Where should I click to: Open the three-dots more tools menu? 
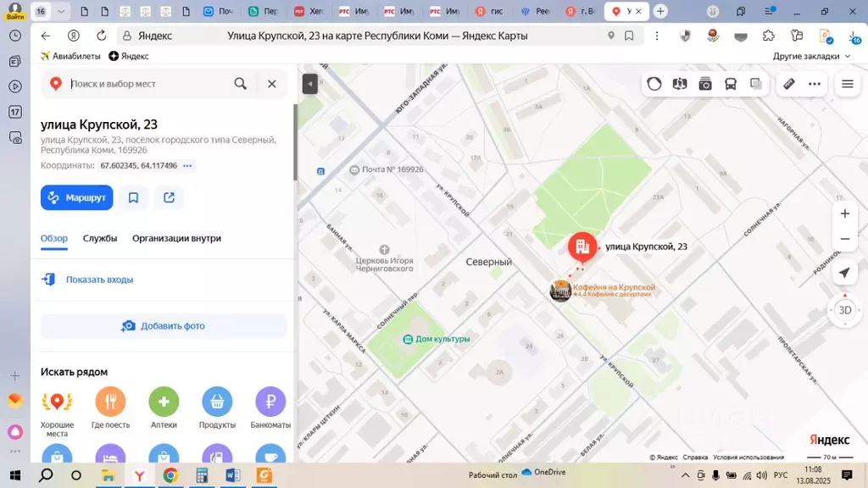815,84
